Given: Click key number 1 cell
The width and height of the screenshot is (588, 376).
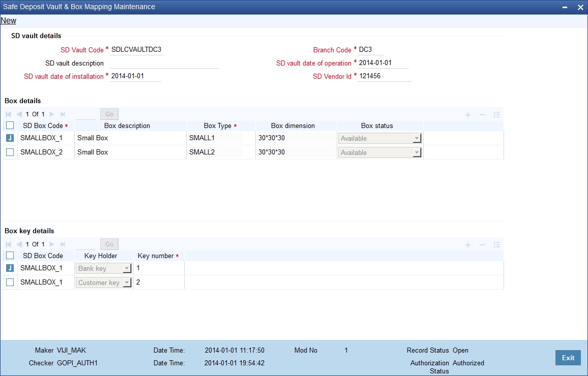Looking at the screenshot, I should click(159, 268).
